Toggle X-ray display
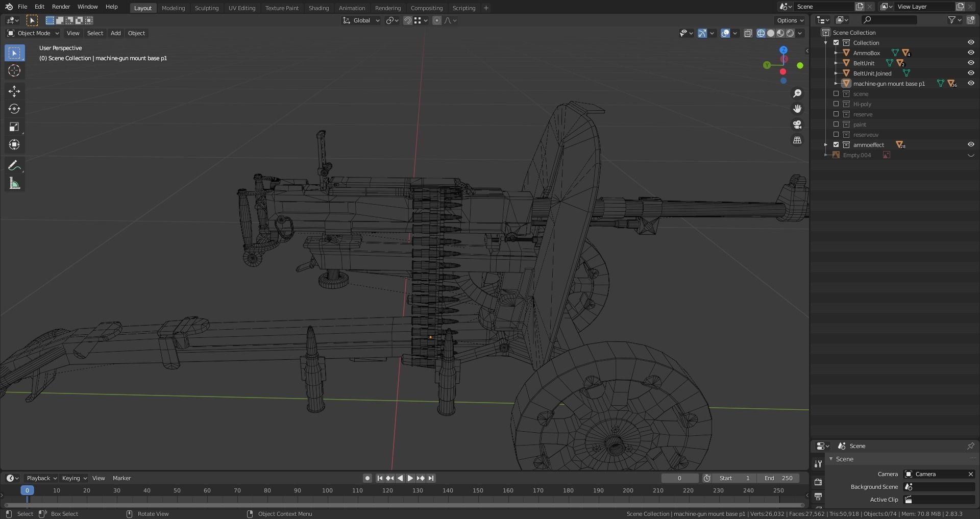 point(748,33)
